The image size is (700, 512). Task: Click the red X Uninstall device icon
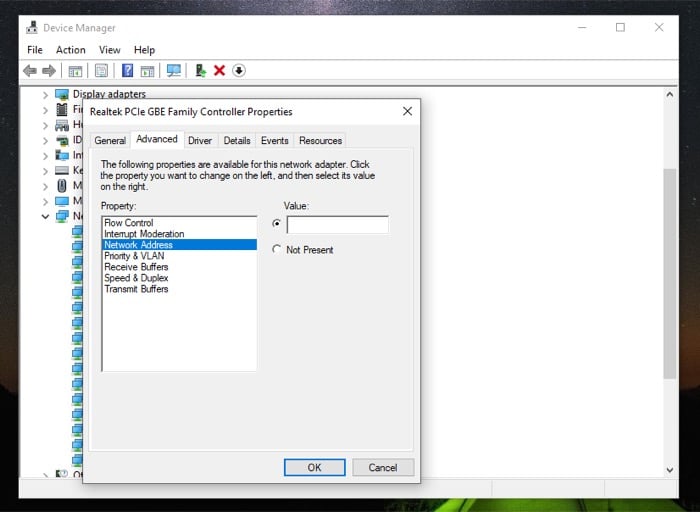219,71
